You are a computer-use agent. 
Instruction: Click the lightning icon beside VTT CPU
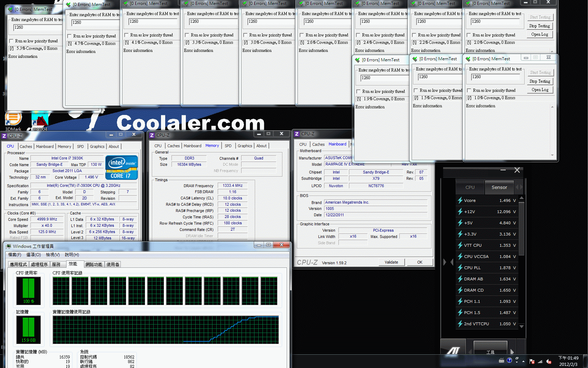pos(460,245)
